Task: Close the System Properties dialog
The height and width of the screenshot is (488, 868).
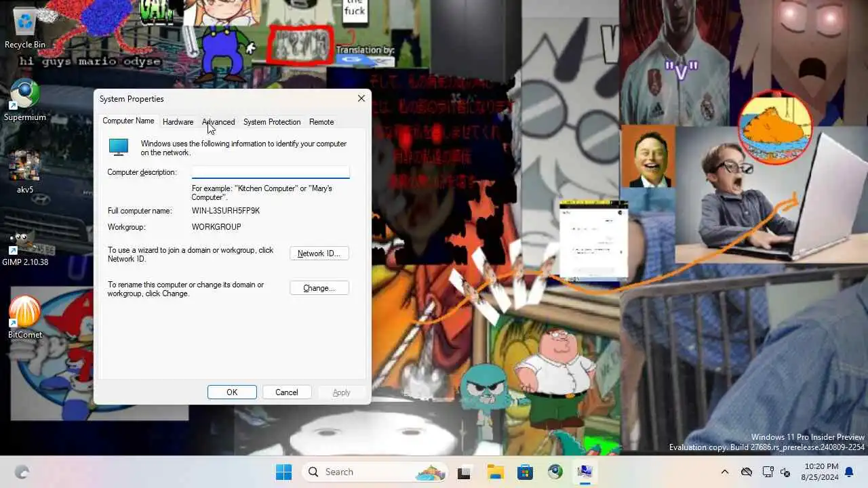Action: (361, 98)
